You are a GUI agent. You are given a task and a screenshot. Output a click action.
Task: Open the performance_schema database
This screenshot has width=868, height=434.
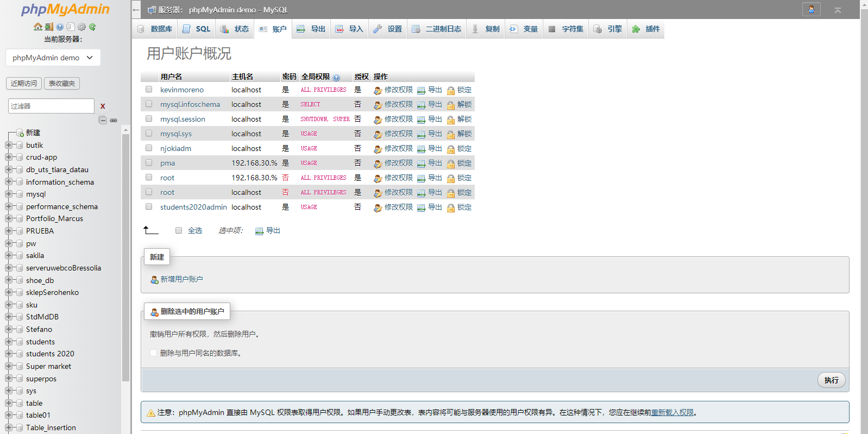pyautogui.click(x=62, y=206)
